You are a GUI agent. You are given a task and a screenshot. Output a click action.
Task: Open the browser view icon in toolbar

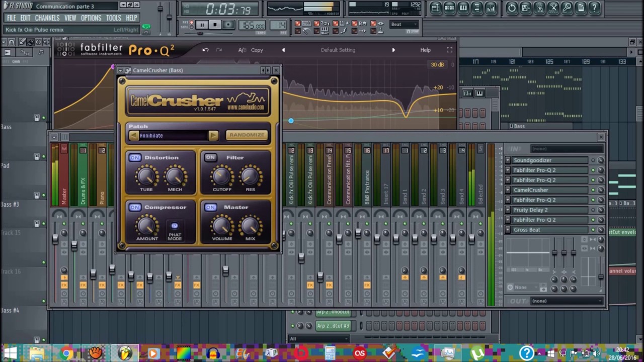tap(476, 8)
